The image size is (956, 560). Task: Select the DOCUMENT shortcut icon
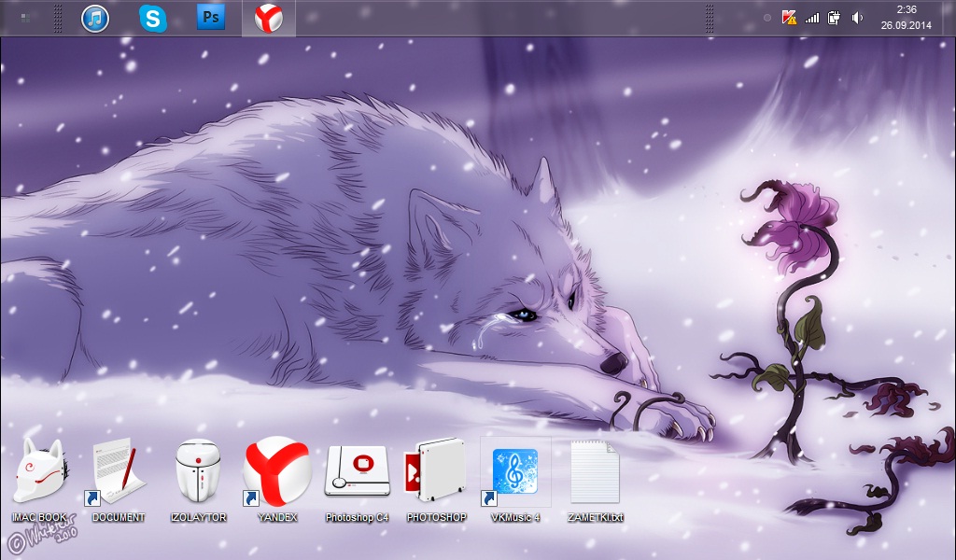pyautogui.click(x=119, y=480)
